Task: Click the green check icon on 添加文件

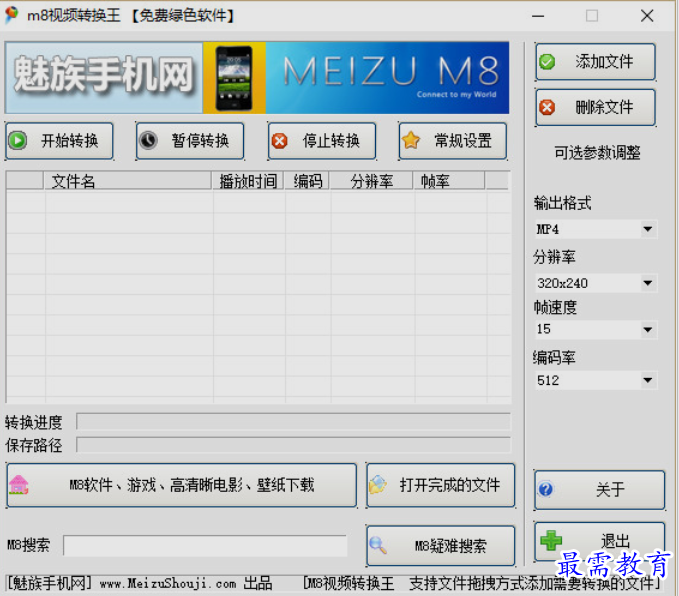Action: tap(547, 62)
